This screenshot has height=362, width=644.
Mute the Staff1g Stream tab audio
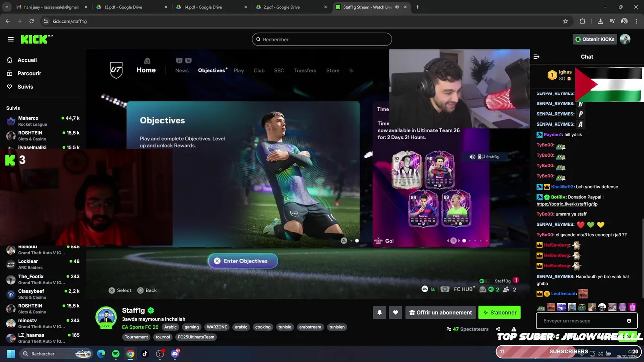(x=397, y=7)
